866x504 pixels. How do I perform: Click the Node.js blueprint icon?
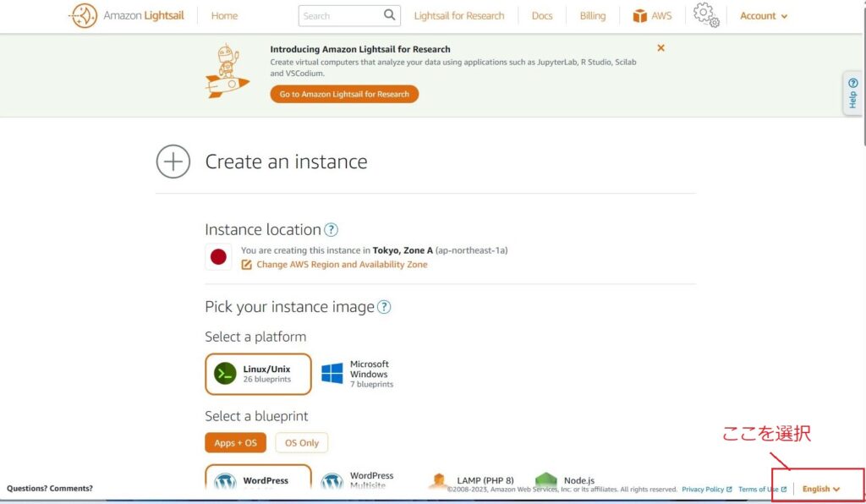545,479
